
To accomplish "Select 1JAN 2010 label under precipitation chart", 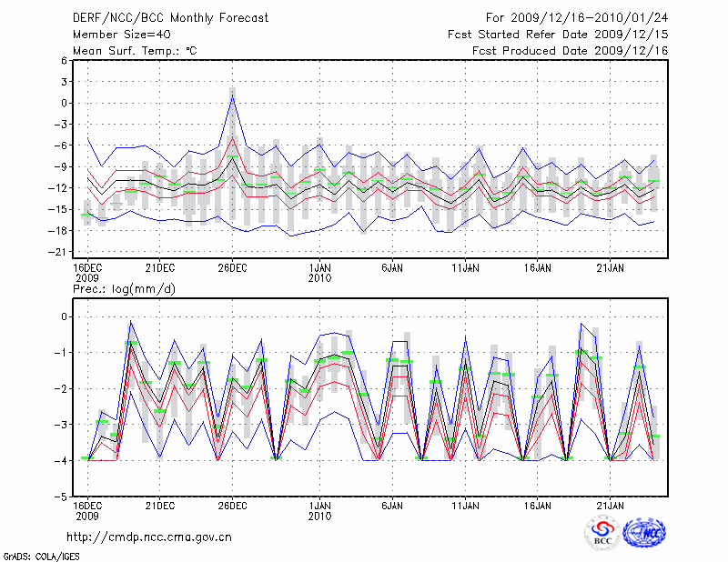I will pos(319,510).
